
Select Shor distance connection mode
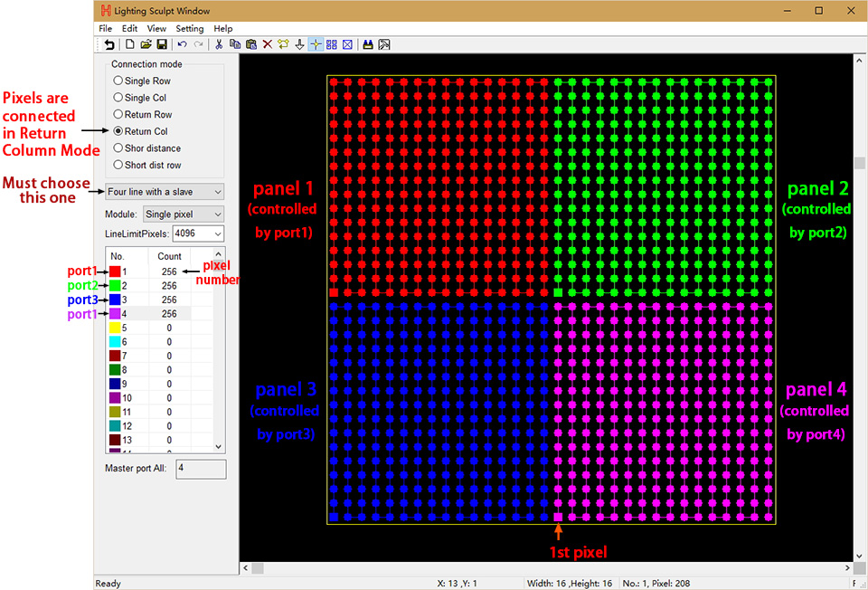pyautogui.click(x=146, y=147)
